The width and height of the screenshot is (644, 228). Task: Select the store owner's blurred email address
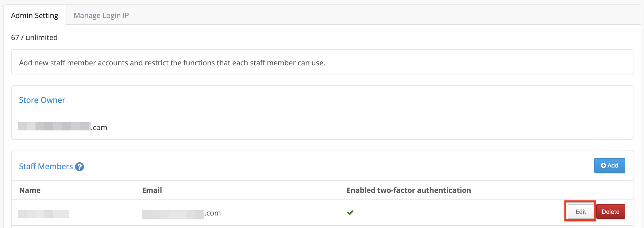click(62, 127)
